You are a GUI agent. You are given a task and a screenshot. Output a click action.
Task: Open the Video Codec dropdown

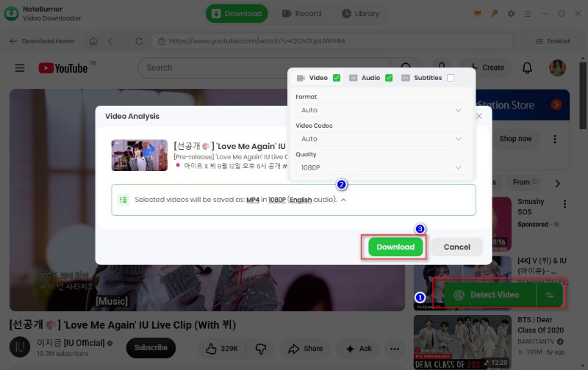[381, 139]
